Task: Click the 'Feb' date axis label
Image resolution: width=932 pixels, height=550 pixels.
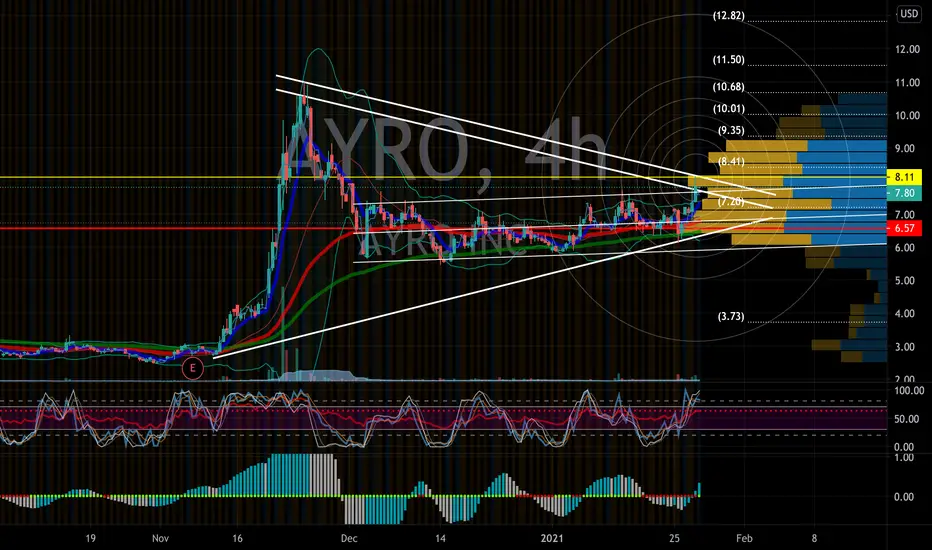Action: point(744,539)
